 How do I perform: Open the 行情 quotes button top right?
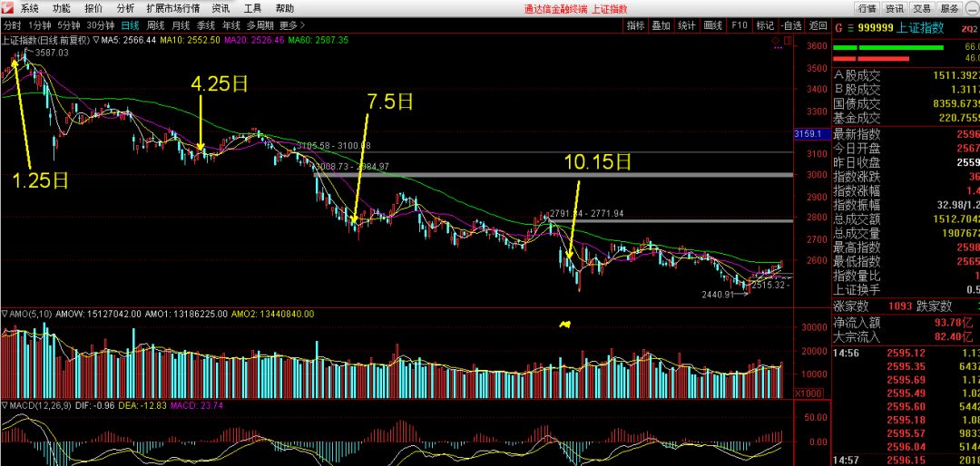pyautogui.click(x=867, y=9)
